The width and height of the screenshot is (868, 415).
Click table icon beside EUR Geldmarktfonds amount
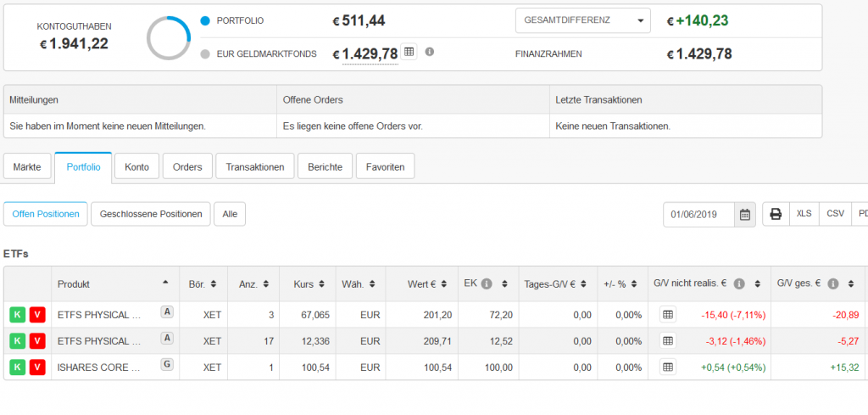[x=409, y=52]
